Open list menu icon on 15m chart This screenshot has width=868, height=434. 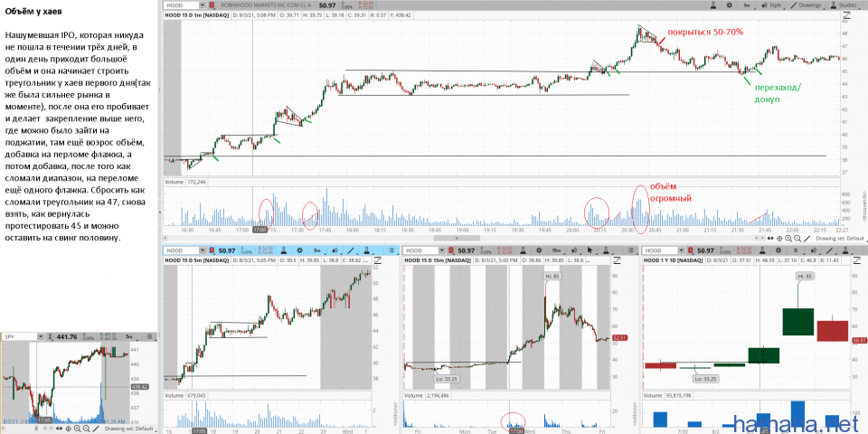coord(630,250)
